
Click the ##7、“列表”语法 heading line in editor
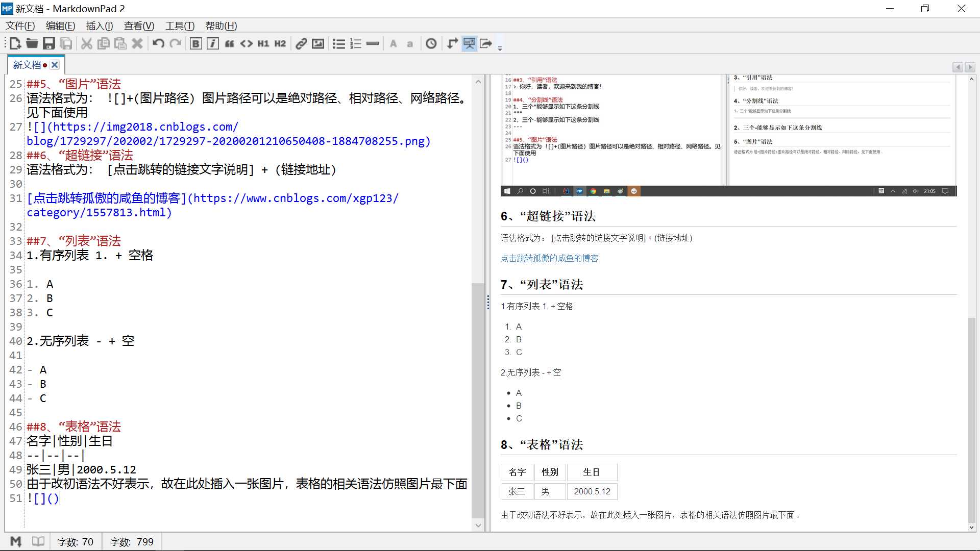tap(73, 241)
